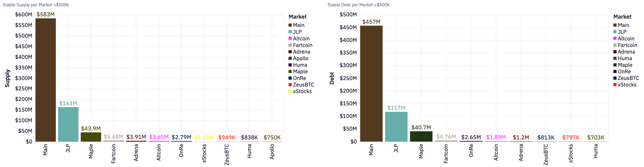The width and height of the screenshot is (644, 167).
Task: Select the Maple bar in Supply chart
Action: 91,137
